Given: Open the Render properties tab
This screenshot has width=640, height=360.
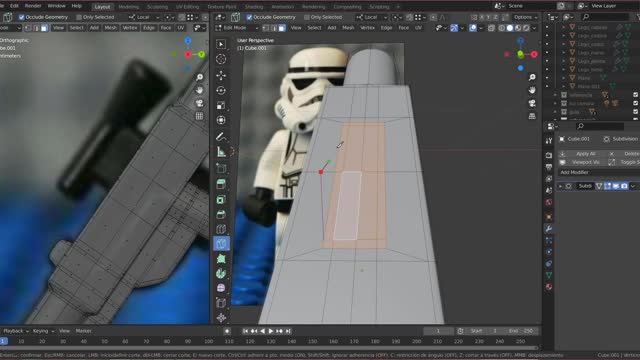Looking at the screenshot, I should [x=549, y=155].
